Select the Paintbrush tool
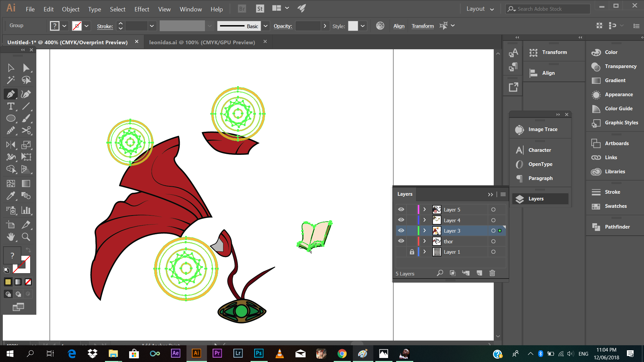The image size is (644, 362). (26, 118)
